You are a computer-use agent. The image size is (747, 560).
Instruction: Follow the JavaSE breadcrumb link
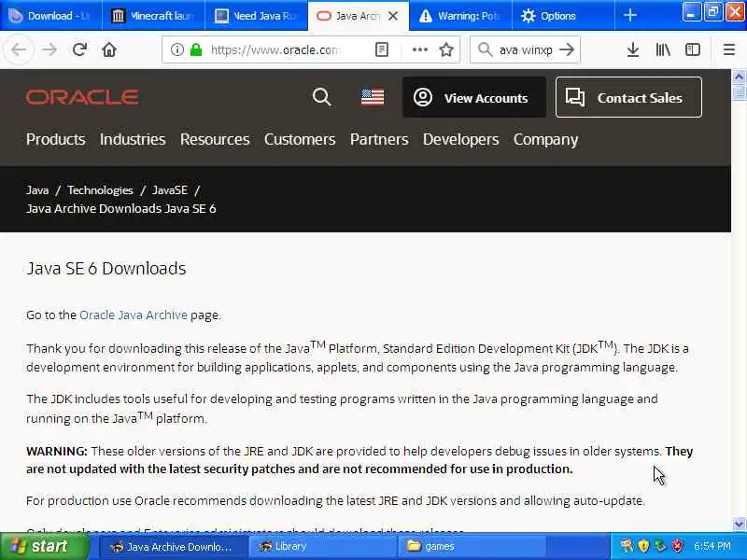[x=170, y=190]
